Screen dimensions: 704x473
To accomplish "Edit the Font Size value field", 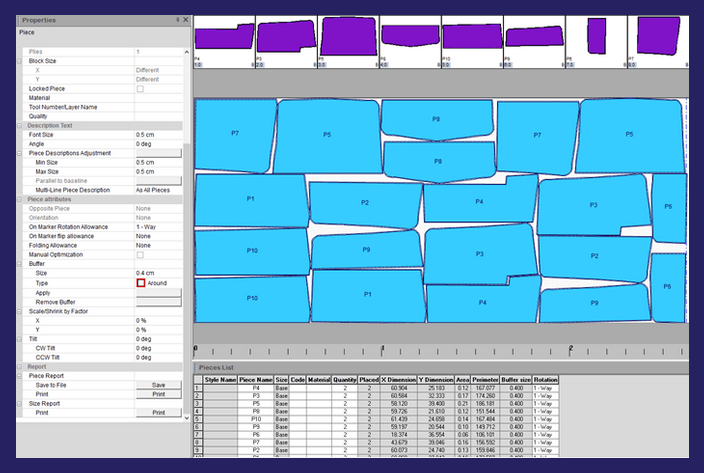I will [158, 134].
